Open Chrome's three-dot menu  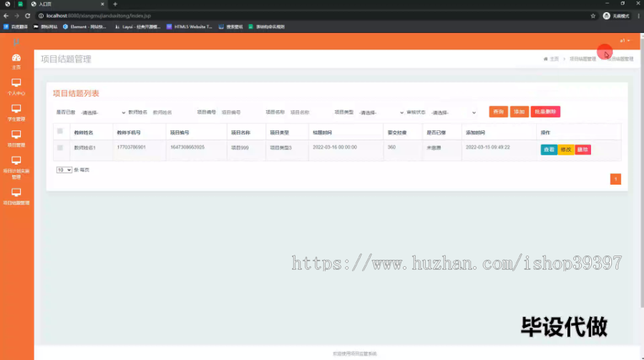pyautogui.click(x=639, y=16)
